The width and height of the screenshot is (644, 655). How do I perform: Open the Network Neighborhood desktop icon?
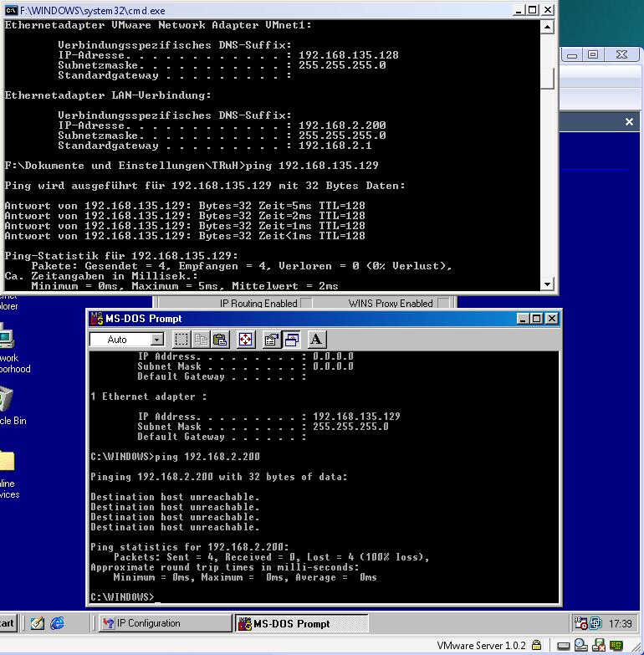coord(7,339)
